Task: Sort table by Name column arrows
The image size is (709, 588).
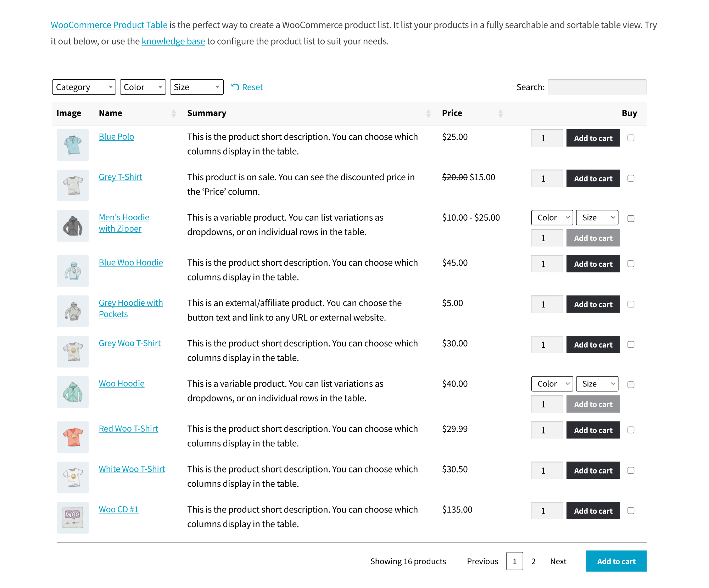Action: tap(174, 113)
